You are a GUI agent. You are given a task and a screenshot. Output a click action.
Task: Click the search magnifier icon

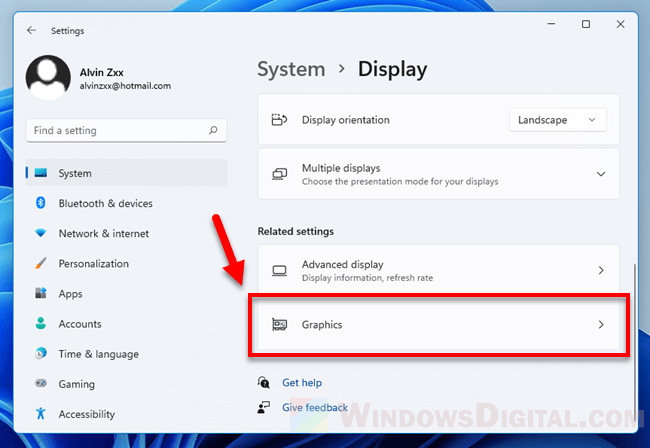(x=213, y=131)
